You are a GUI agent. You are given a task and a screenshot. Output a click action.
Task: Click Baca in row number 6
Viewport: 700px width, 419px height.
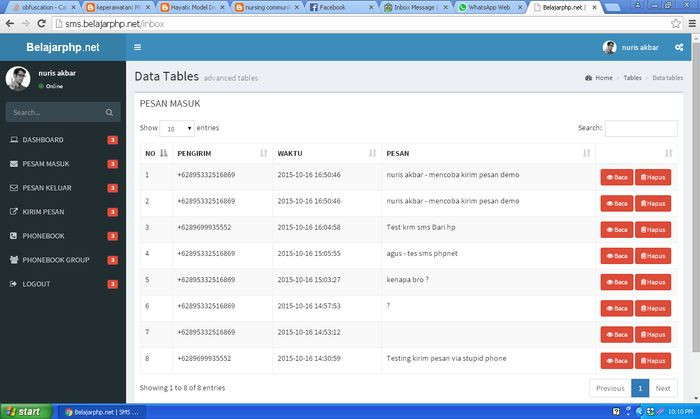click(617, 308)
